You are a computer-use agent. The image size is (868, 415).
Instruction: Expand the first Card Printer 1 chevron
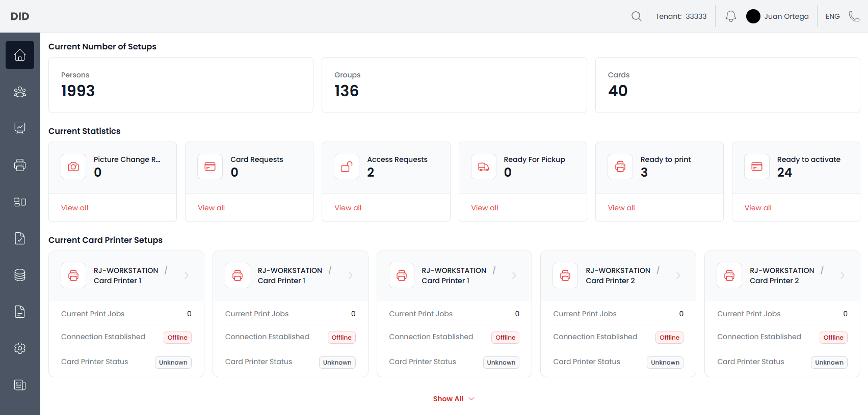[187, 275]
